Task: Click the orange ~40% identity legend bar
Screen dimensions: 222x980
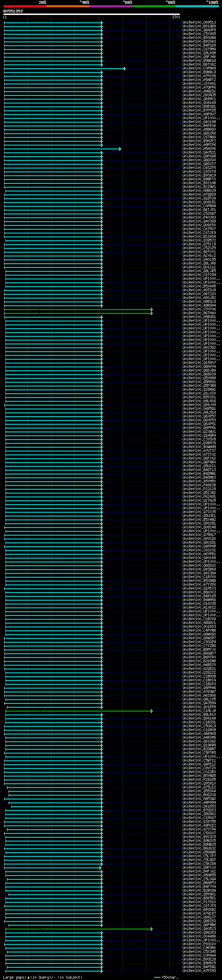Action: (68, 6)
